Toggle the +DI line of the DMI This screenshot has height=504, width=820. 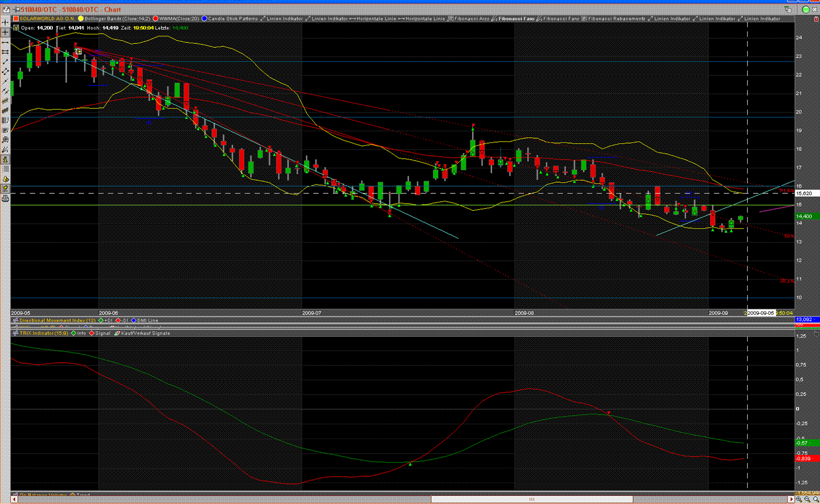tap(106, 320)
